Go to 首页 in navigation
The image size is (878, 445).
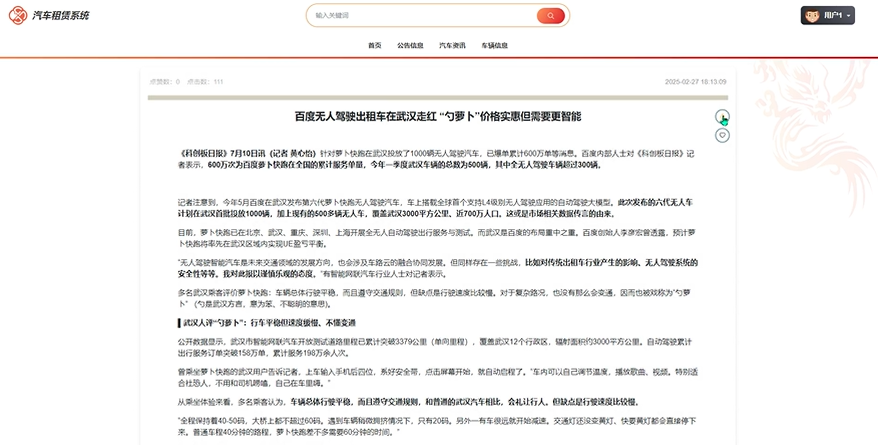coord(375,45)
